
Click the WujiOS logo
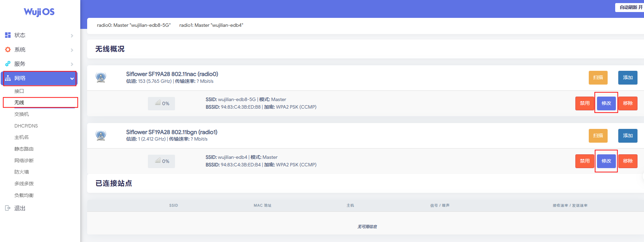39,12
